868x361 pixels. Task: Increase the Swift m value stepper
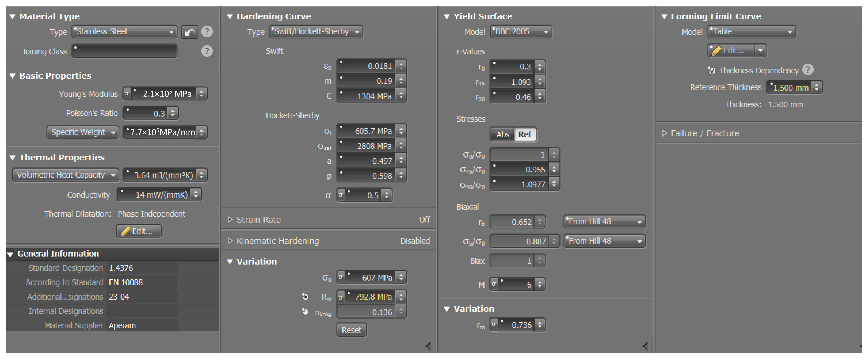coord(401,79)
